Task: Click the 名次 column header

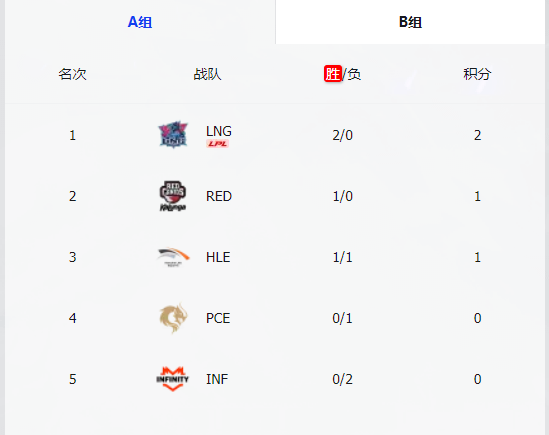Action: click(x=72, y=74)
